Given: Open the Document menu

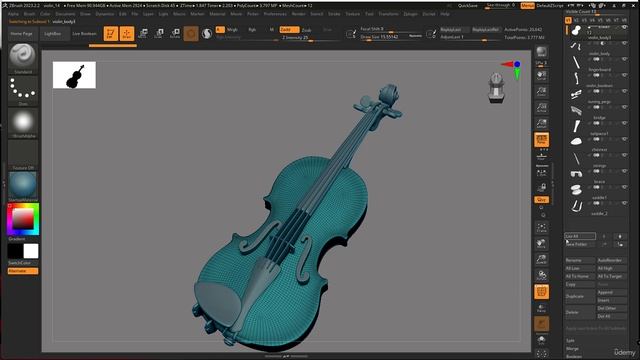Looking at the screenshot, I should coord(65,14).
